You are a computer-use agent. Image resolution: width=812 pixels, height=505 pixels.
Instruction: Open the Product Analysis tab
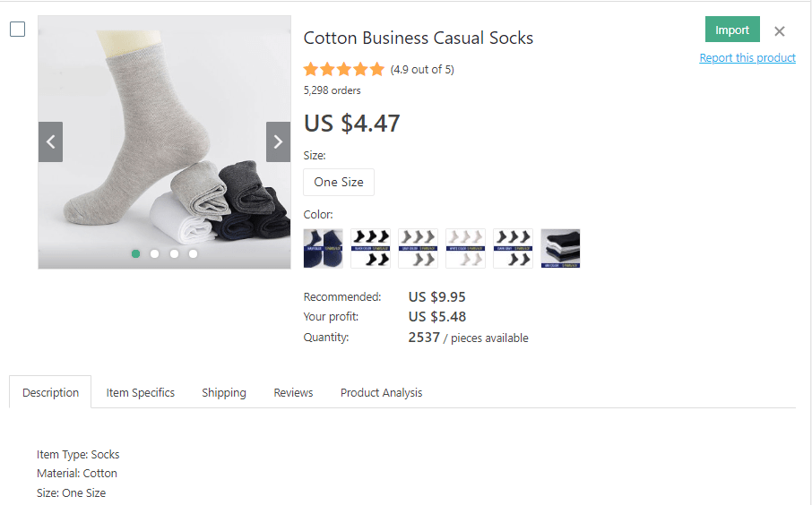381,392
